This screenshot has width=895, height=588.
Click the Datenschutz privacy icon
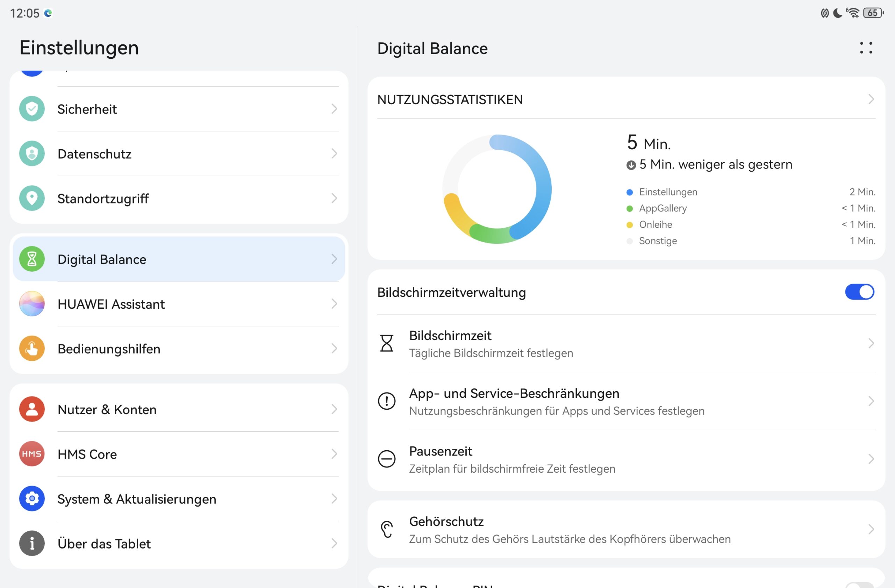coord(32,154)
